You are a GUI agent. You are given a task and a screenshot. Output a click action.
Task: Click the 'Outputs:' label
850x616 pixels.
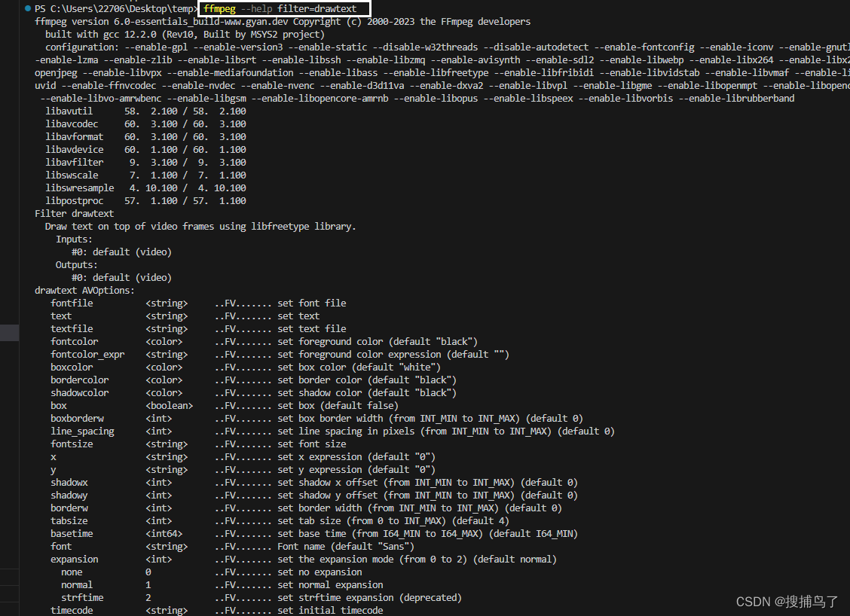(76, 265)
